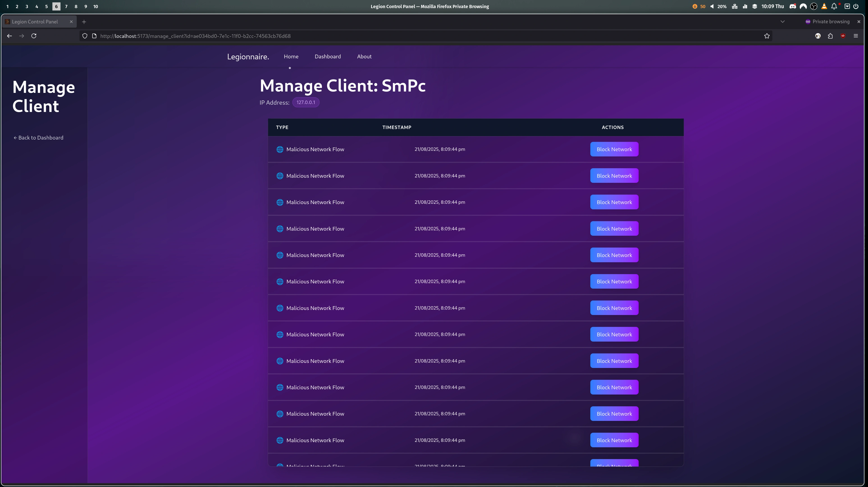Viewport: 868px width, 487px height.
Task: Click the uBlock Origin extension icon
Action: click(843, 36)
